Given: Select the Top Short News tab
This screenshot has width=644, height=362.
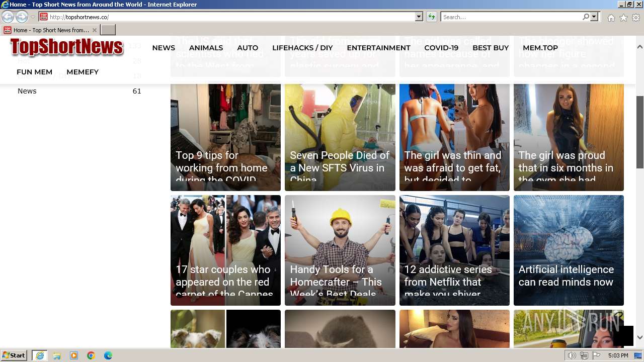Looking at the screenshot, I should pos(50,30).
